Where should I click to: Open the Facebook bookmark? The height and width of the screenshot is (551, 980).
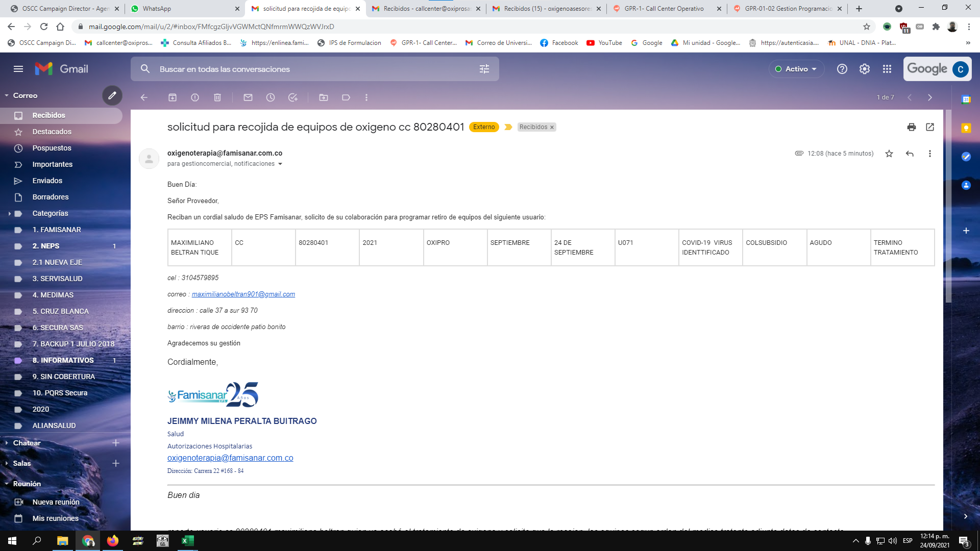pyautogui.click(x=559, y=43)
